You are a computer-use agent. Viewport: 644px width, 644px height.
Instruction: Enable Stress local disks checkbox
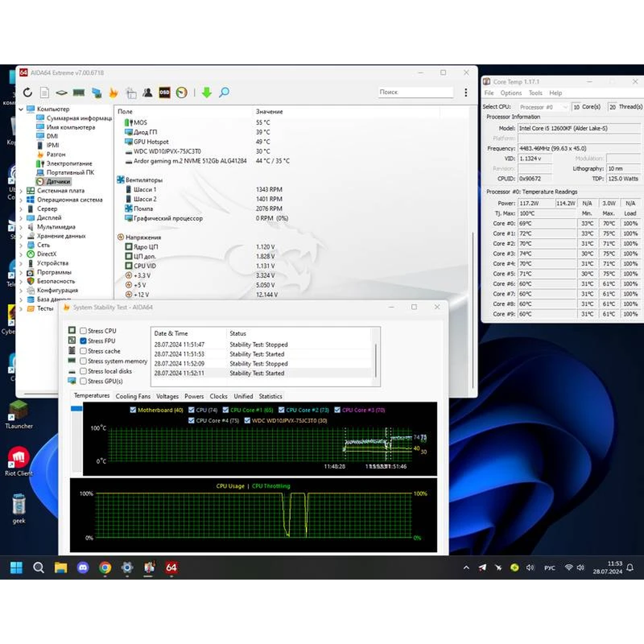(83, 371)
